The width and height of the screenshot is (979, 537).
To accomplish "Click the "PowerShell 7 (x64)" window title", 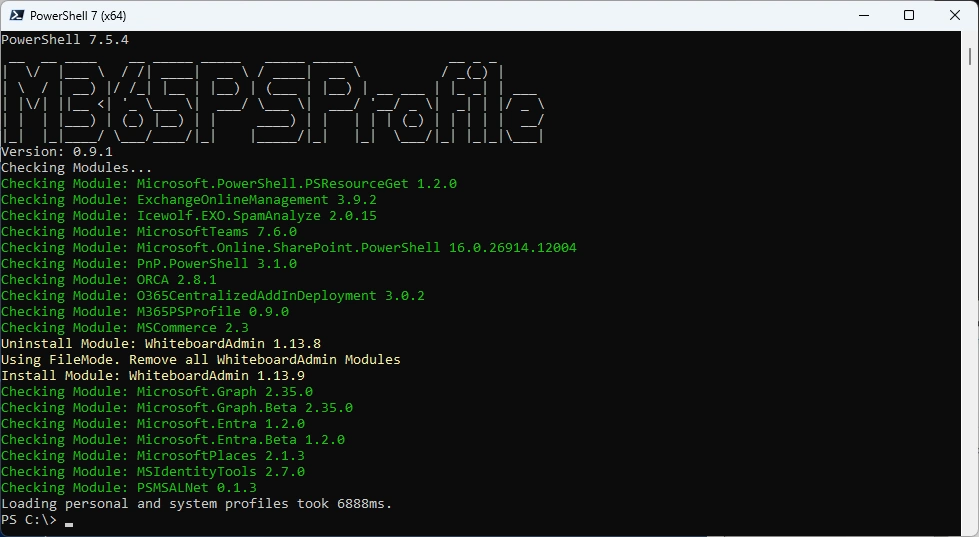I will (78, 16).
